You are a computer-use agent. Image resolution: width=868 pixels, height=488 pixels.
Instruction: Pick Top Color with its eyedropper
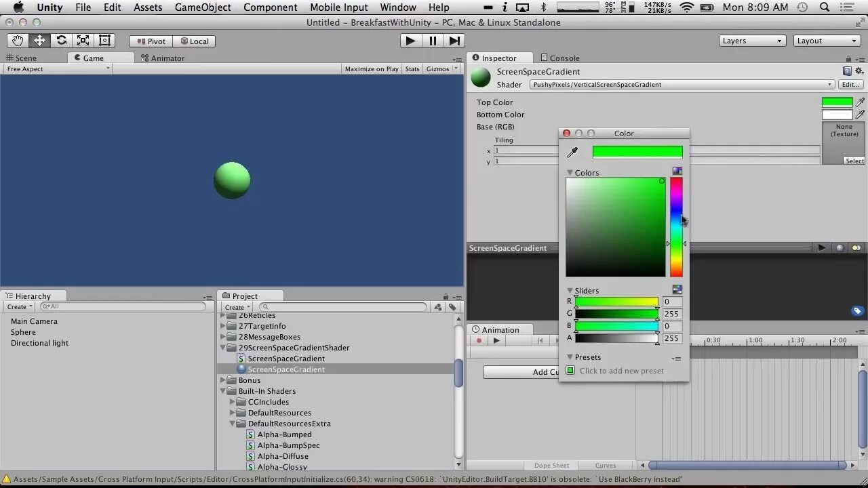pos(860,102)
